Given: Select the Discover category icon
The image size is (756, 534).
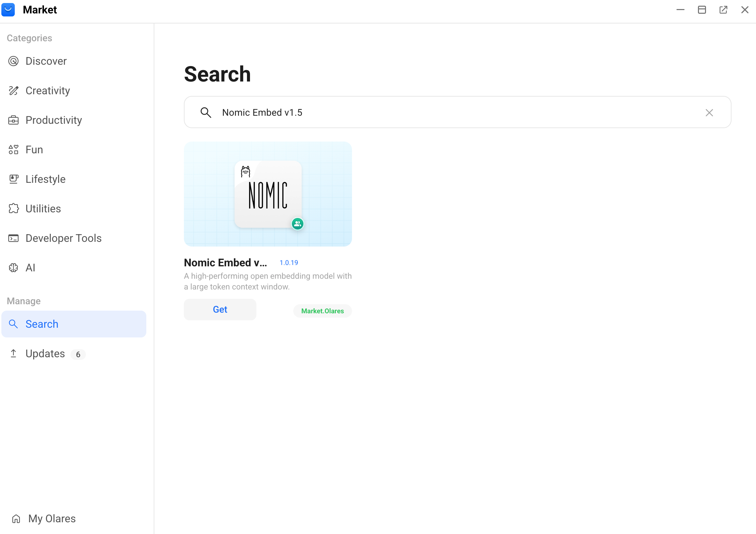Looking at the screenshot, I should (x=13, y=61).
